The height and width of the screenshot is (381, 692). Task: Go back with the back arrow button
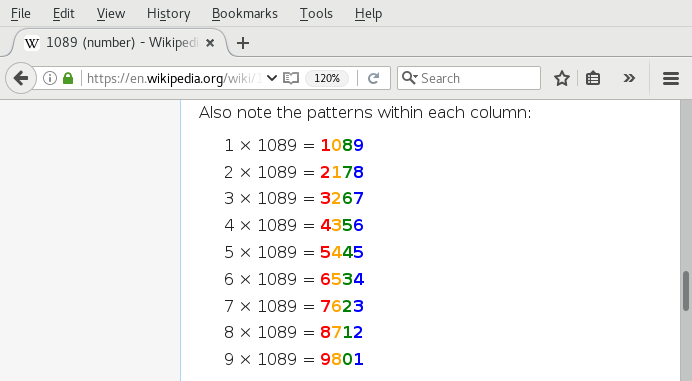[20, 78]
